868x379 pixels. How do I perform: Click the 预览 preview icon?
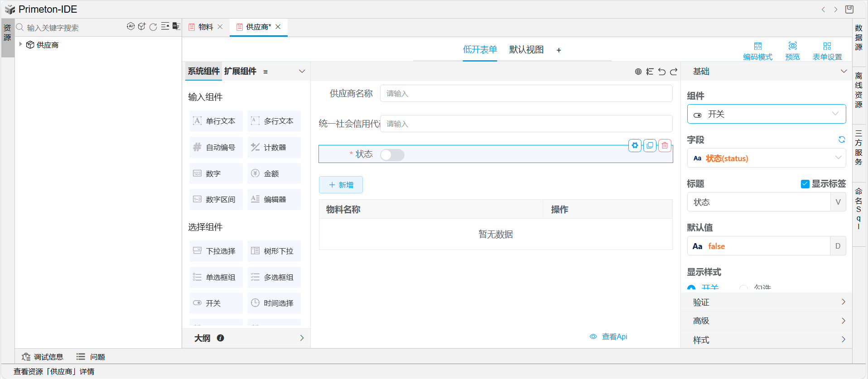tap(792, 51)
